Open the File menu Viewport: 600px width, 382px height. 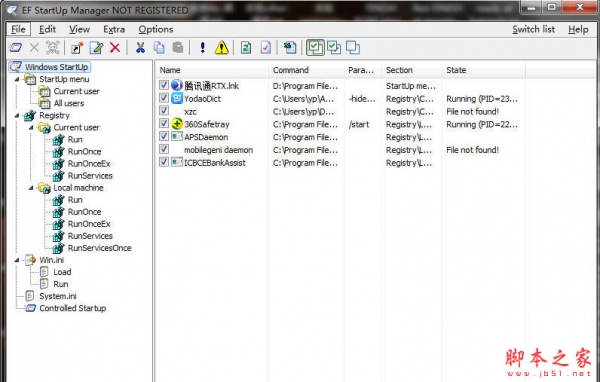[18, 29]
